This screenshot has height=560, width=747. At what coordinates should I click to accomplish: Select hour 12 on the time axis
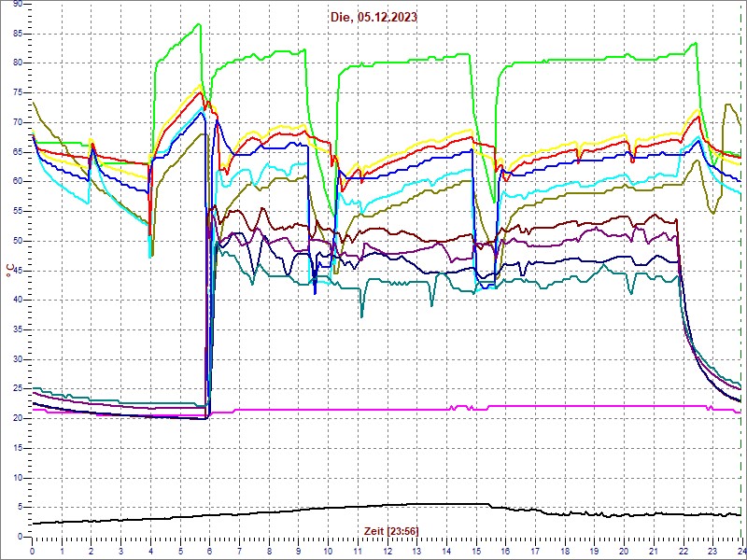point(388,552)
